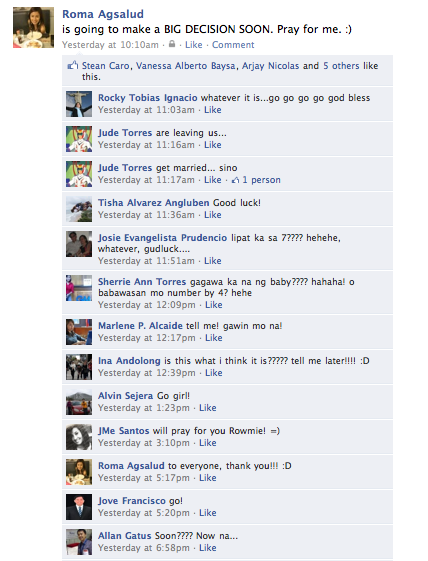Image resolution: width=428 pixels, height=561 pixels.
Task: Click Comment link under the status
Action: click(x=233, y=45)
